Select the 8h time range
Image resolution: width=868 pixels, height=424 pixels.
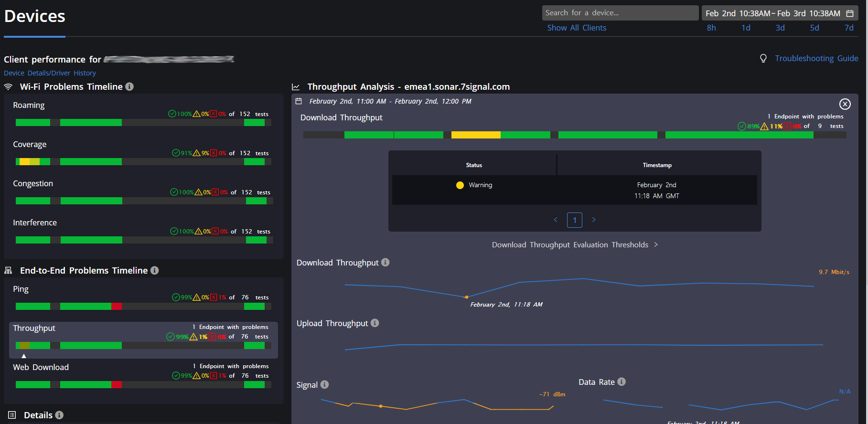(x=711, y=28)
